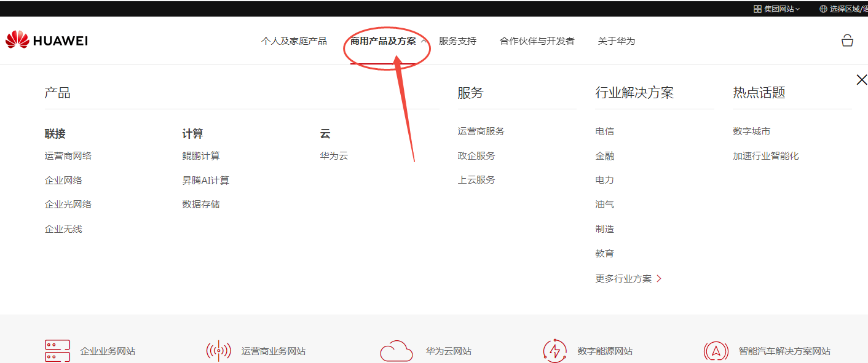Visit 运营商业务网站 link

[273, 351]
